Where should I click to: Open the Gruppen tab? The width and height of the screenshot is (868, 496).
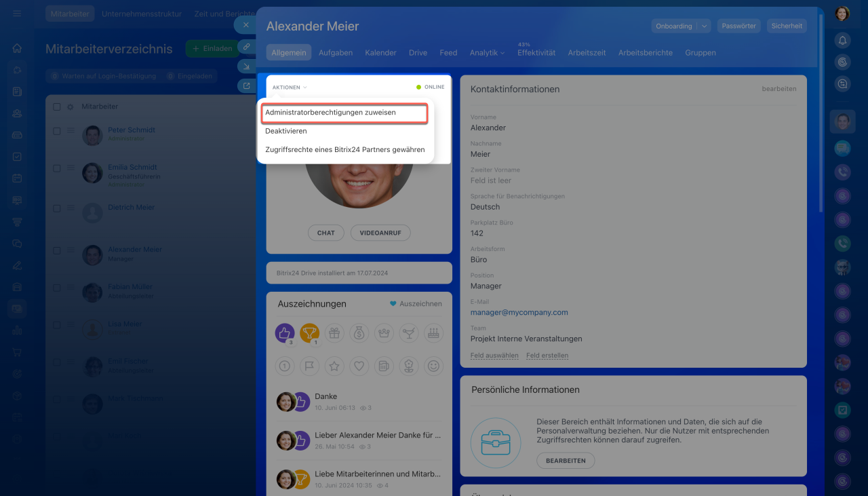(x=701, y=53)
